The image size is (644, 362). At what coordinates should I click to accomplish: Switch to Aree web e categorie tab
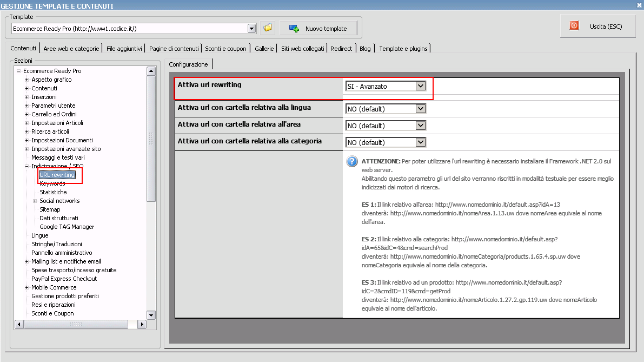pos(71,49)
